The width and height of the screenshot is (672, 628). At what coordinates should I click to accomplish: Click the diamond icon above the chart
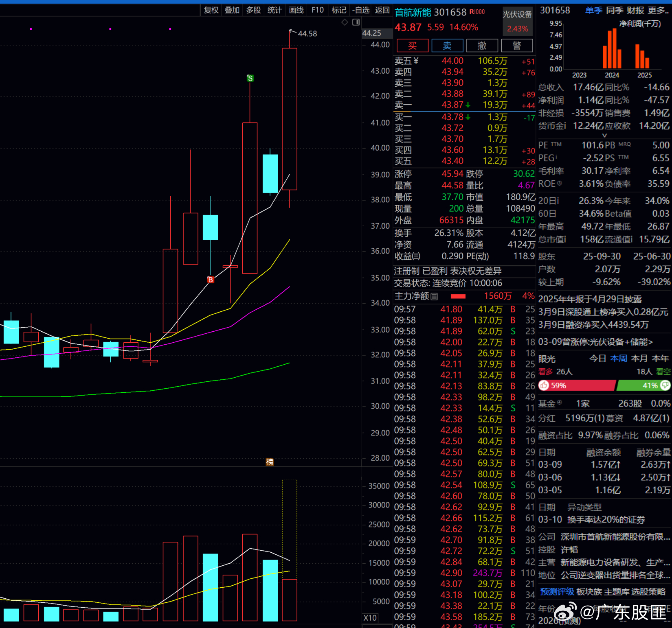(x=345, y=22)
